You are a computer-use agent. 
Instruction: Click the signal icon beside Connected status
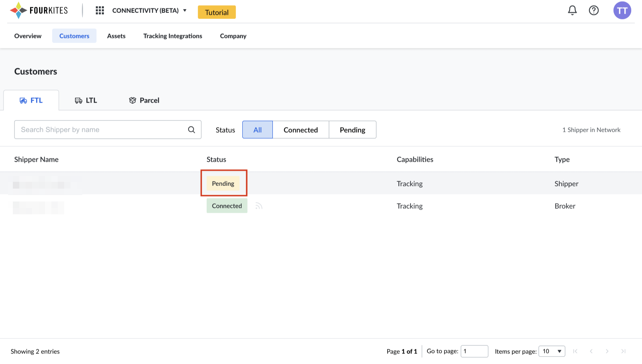(x=259, y=206)
